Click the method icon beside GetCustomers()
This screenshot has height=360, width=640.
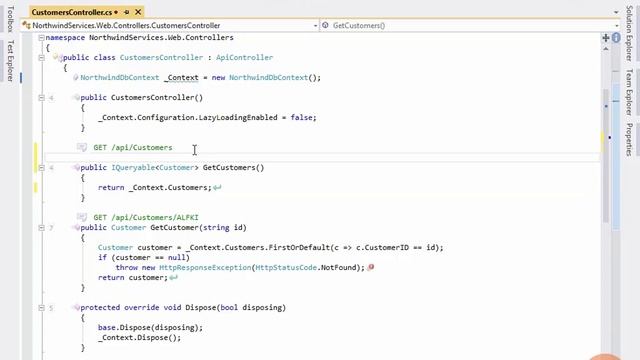pos(76,167)
